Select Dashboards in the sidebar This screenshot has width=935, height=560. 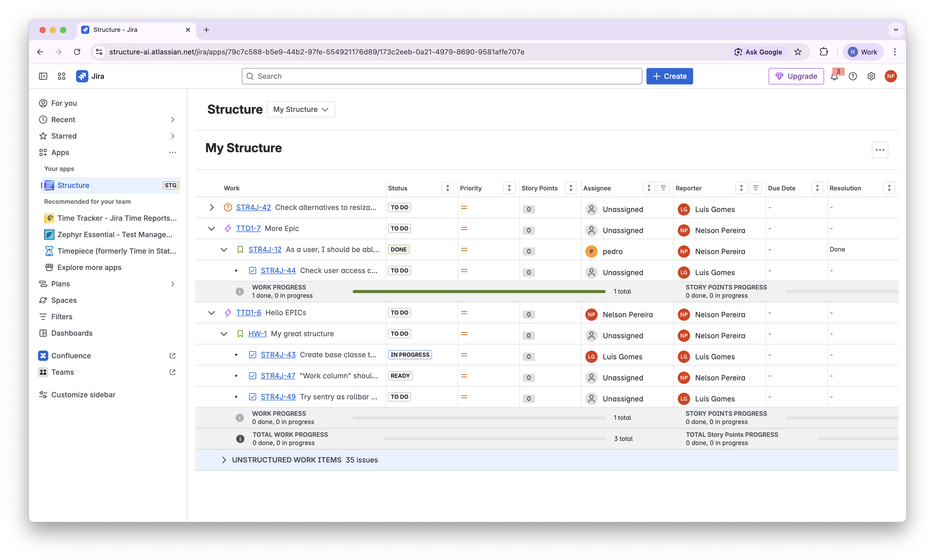click(72, 333)
